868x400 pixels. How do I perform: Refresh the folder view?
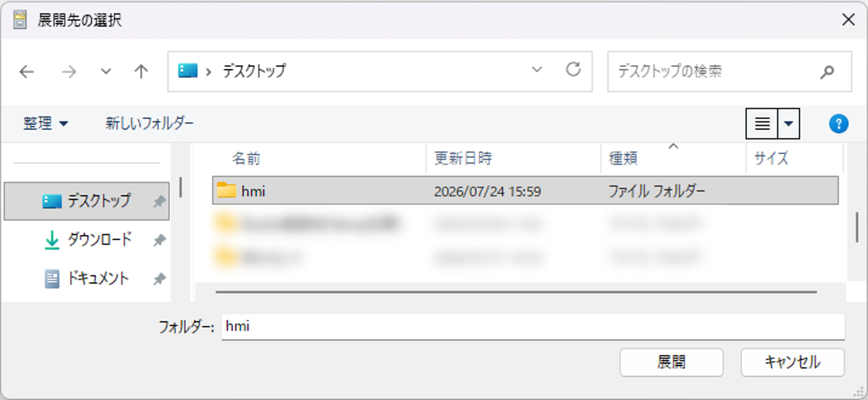pyautogui.click(x=573, y=69)
